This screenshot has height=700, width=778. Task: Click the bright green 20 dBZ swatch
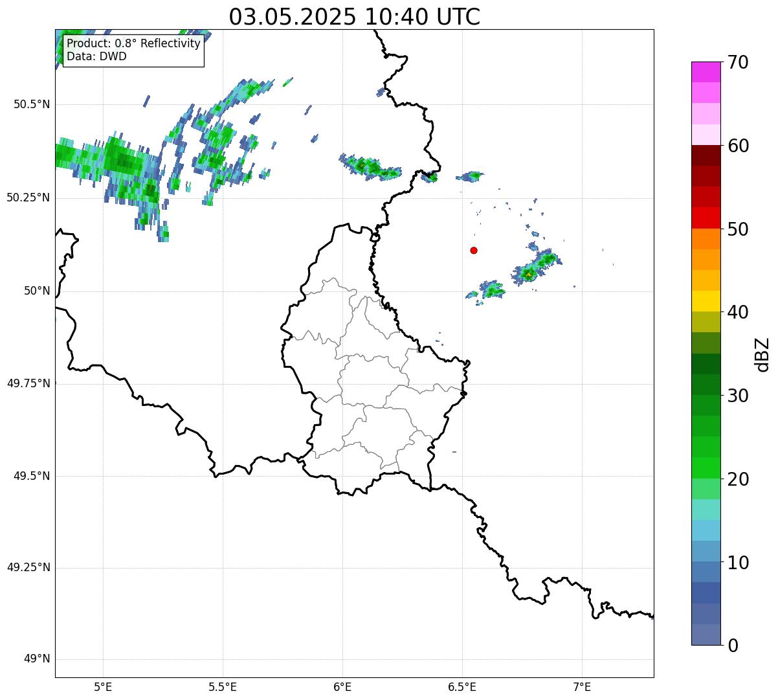(706, 468)
